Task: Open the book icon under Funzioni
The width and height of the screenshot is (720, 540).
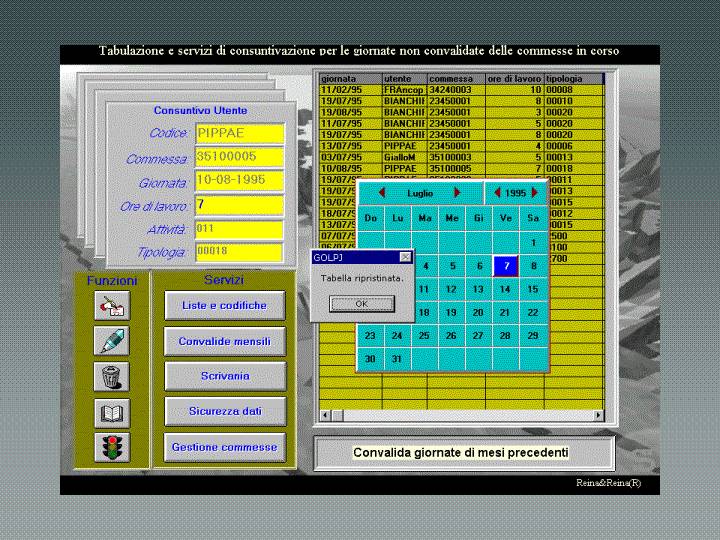Action: pos(111,412)
